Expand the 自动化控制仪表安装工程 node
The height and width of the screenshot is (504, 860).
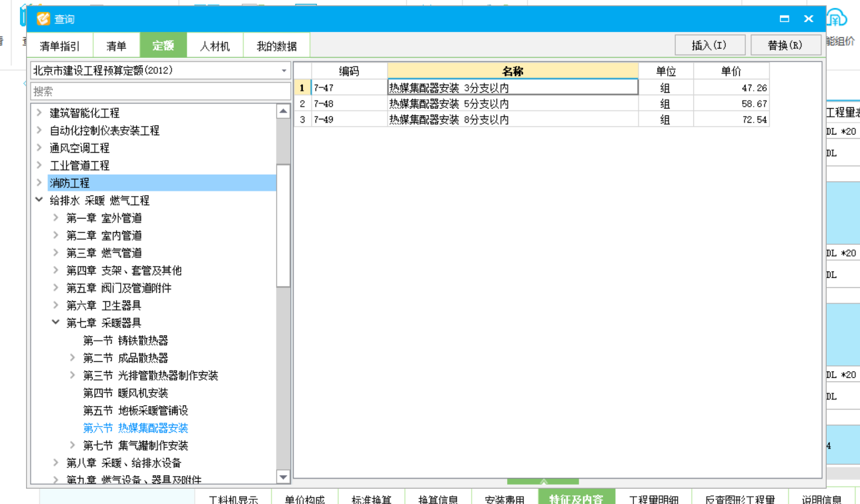39,130
